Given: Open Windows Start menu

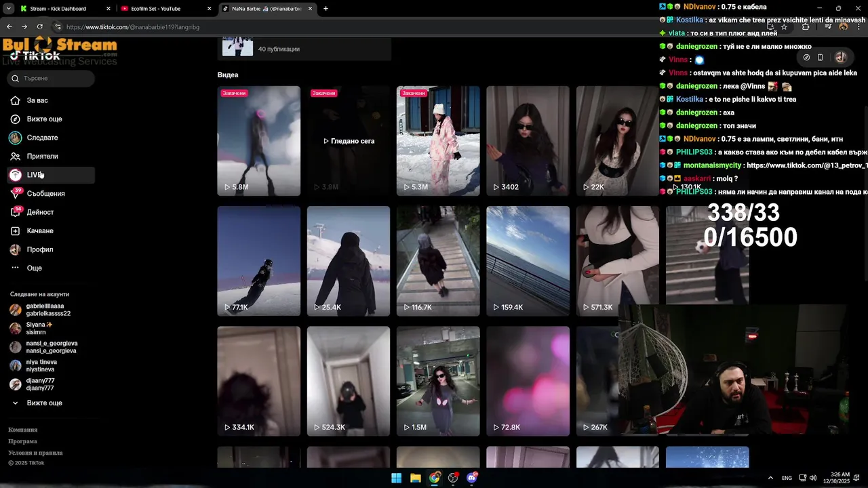Looking at the screenshot, I should coord(396,478).
